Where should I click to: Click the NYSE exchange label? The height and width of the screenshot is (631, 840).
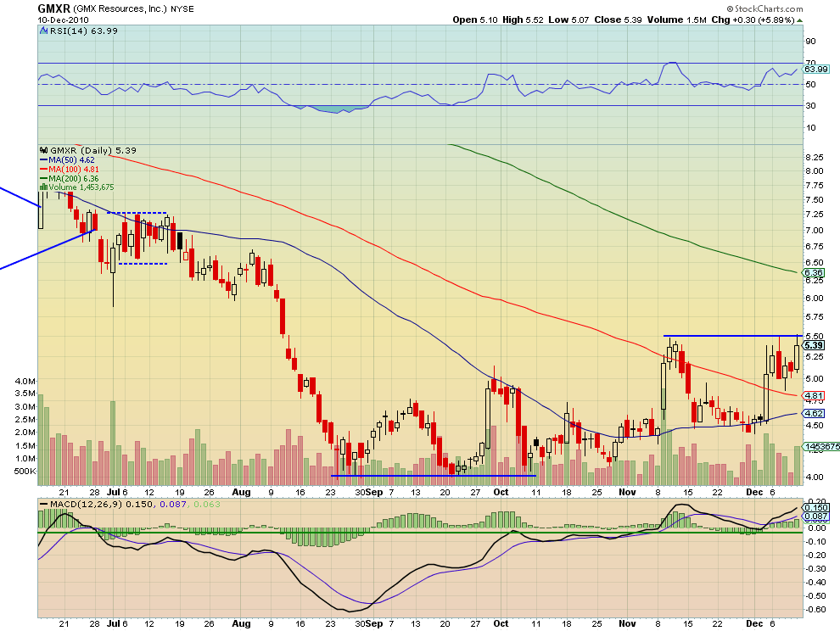[182, 9]
